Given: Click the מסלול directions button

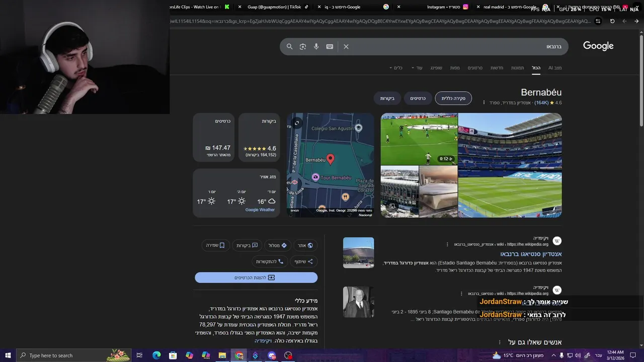Looking at the screenshot, I should tap(278, 245).
